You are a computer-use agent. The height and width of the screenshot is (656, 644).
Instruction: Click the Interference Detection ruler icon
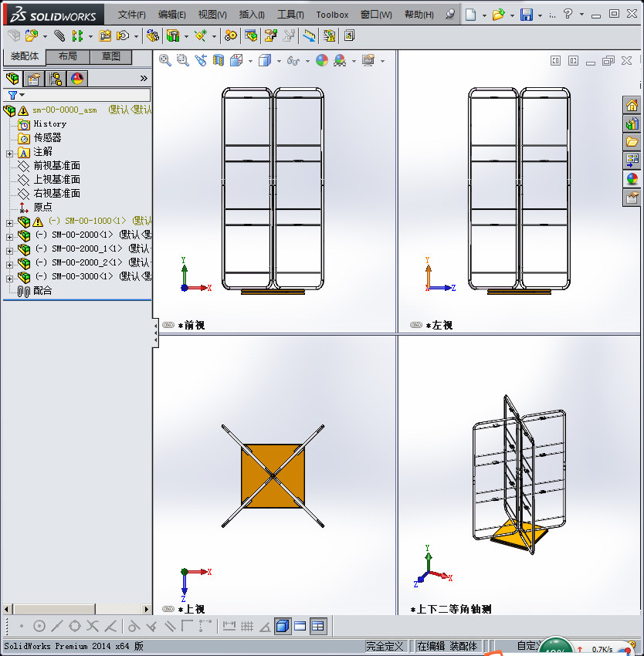click(x=310, y=36)
